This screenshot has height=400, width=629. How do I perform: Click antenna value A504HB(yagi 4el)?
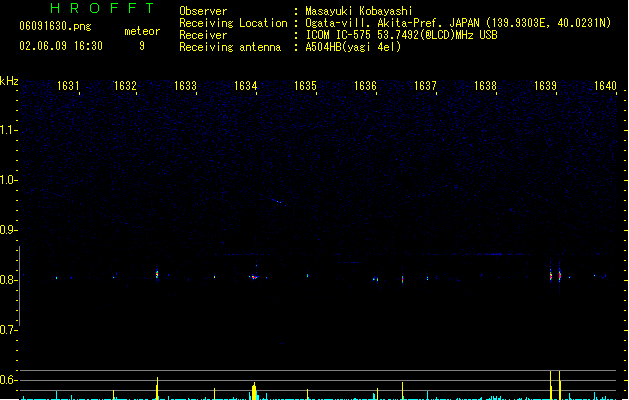[353, 47]
